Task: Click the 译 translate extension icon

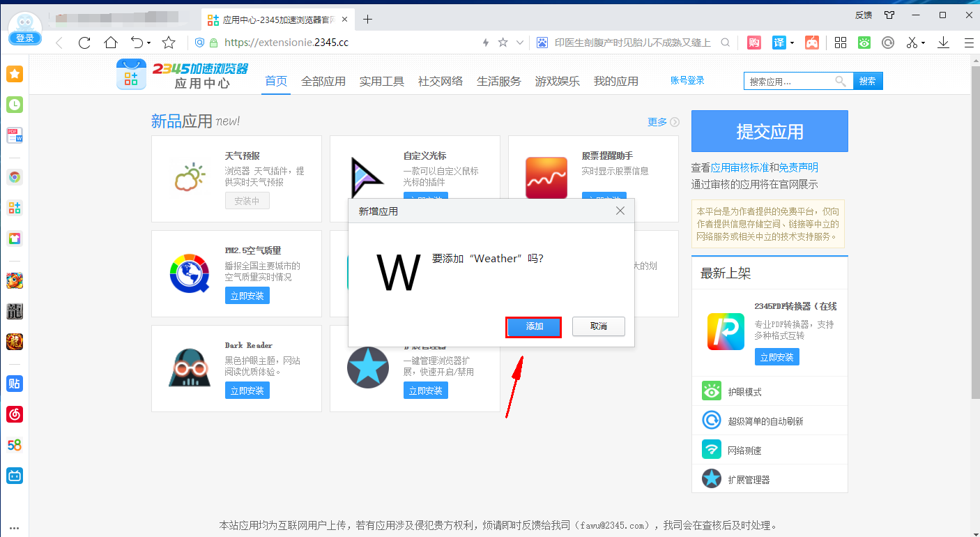Action: [779, 43]
